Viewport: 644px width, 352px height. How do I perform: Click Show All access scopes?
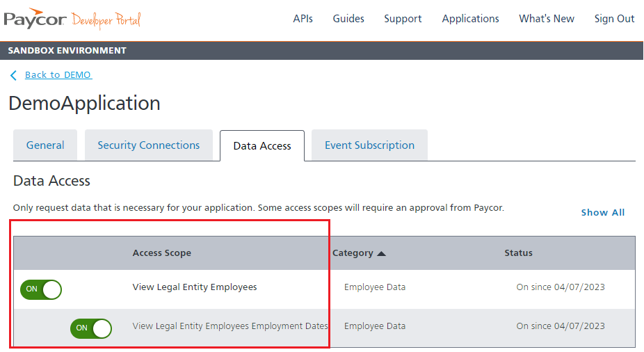point(602,212)
